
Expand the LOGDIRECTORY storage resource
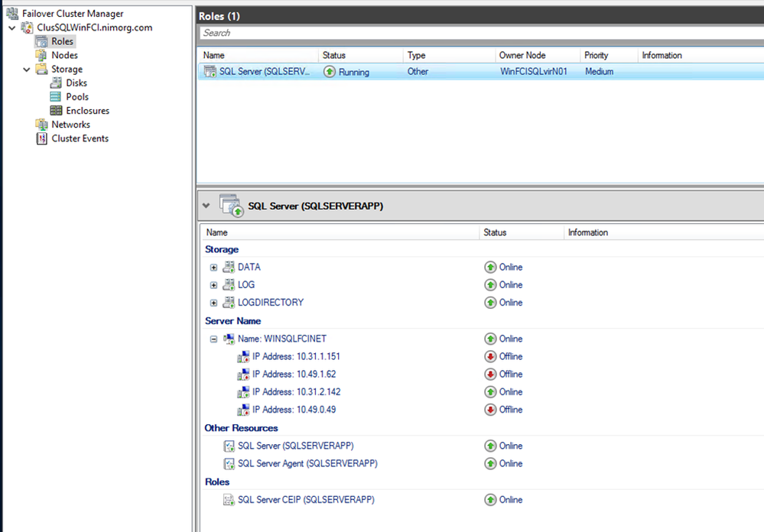214,303
